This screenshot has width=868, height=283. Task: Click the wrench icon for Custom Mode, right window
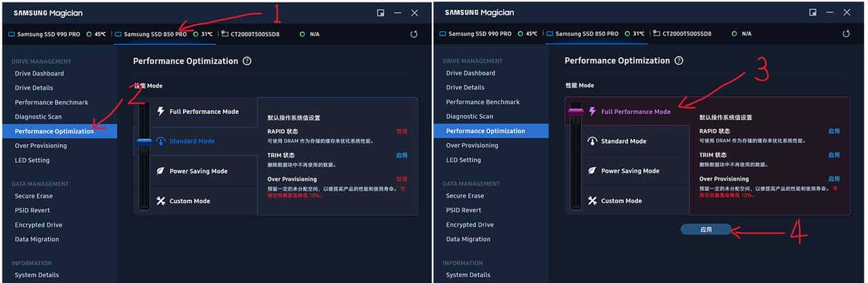[592, 201]
